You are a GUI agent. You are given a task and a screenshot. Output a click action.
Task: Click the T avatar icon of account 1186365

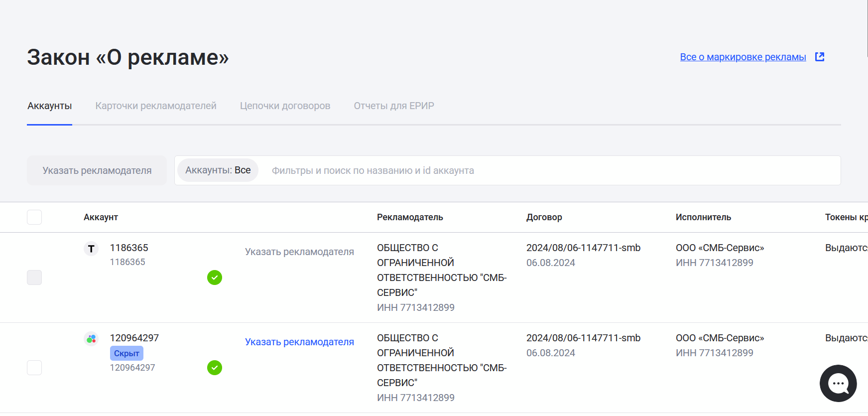(x=91, y=249)
